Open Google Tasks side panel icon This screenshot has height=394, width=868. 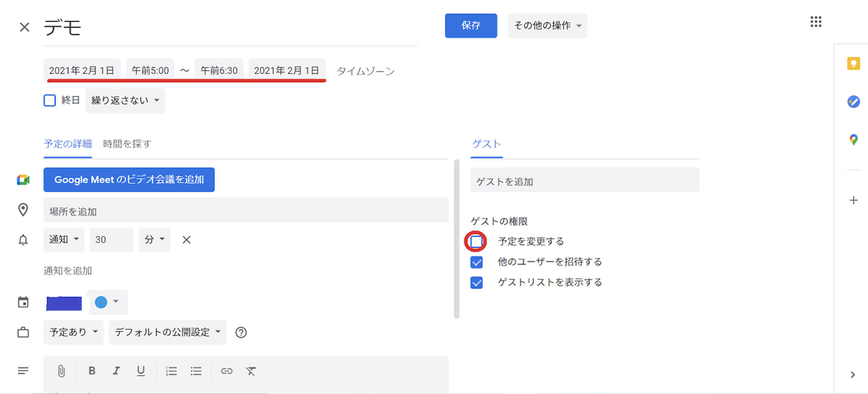tap(853, 102)
